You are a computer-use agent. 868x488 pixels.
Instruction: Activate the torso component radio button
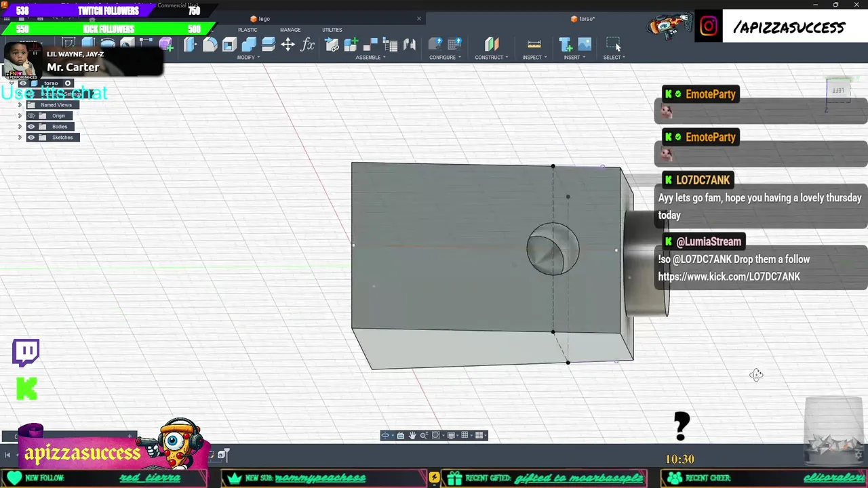tap(68, 83)
